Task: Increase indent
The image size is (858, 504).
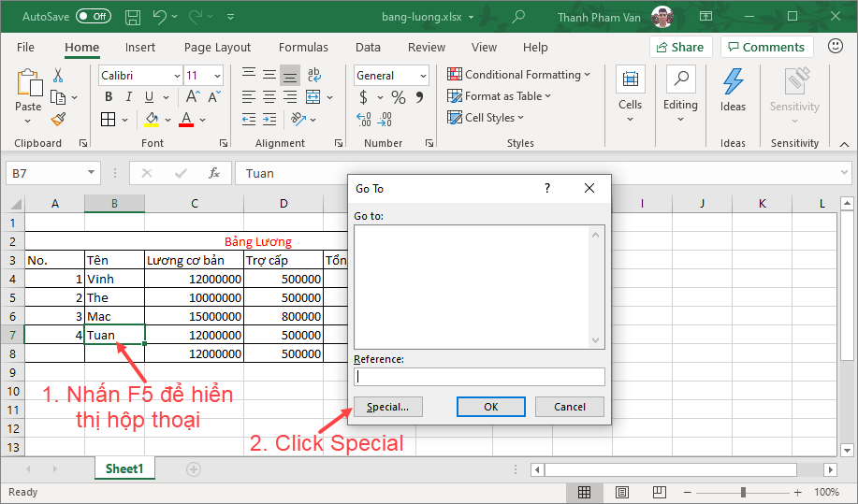Action: pos(269,119)
